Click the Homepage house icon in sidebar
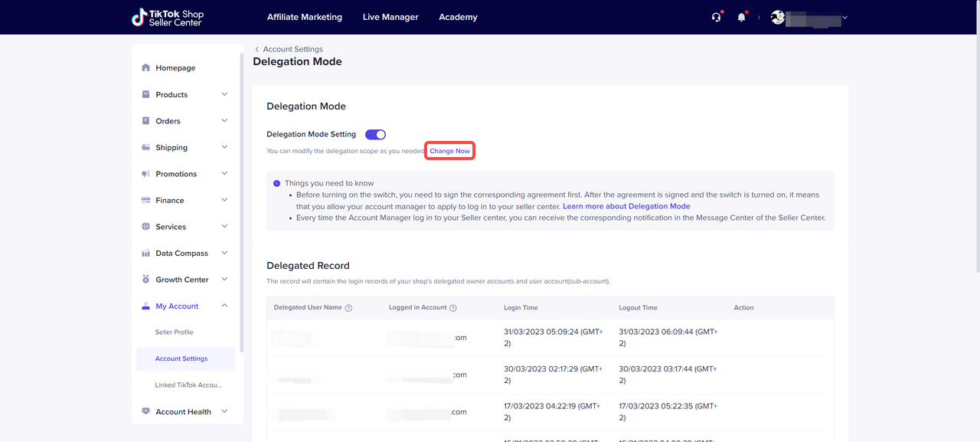This screenshot has height=442, width=980. pyautogui.click(x=146, y=68)
